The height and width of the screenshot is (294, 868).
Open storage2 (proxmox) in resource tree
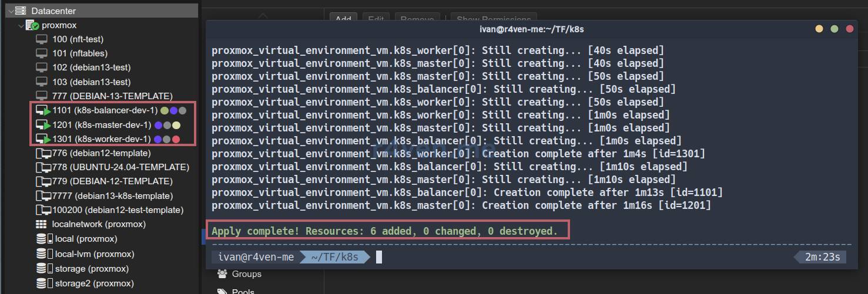pyautogui.click(x=94, y=283)
